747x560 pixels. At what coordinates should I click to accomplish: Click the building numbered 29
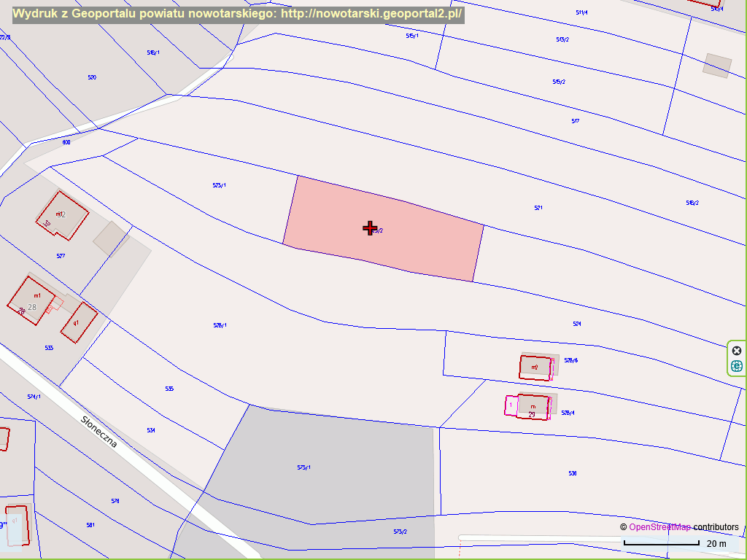click(x=533, y=408)
